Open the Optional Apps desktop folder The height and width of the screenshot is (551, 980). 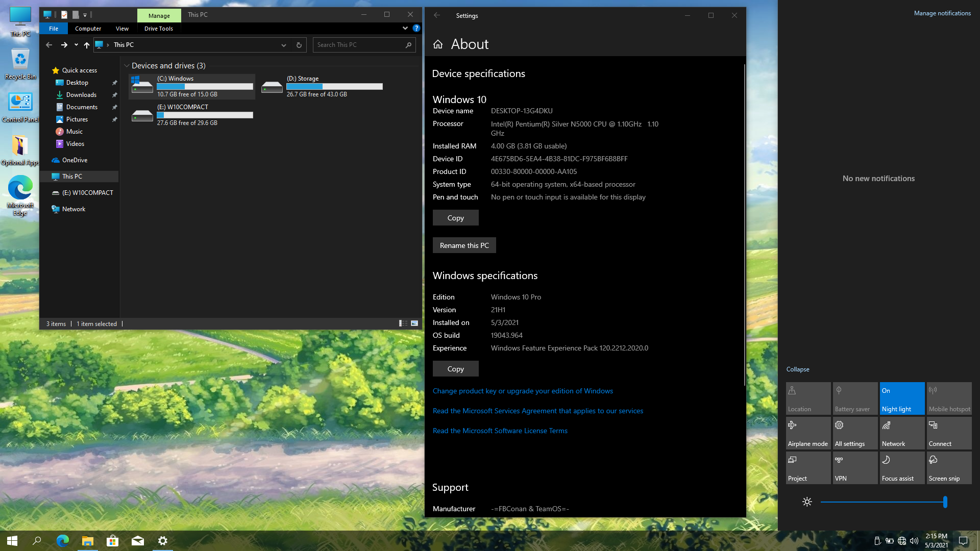(x=20, y=150)
